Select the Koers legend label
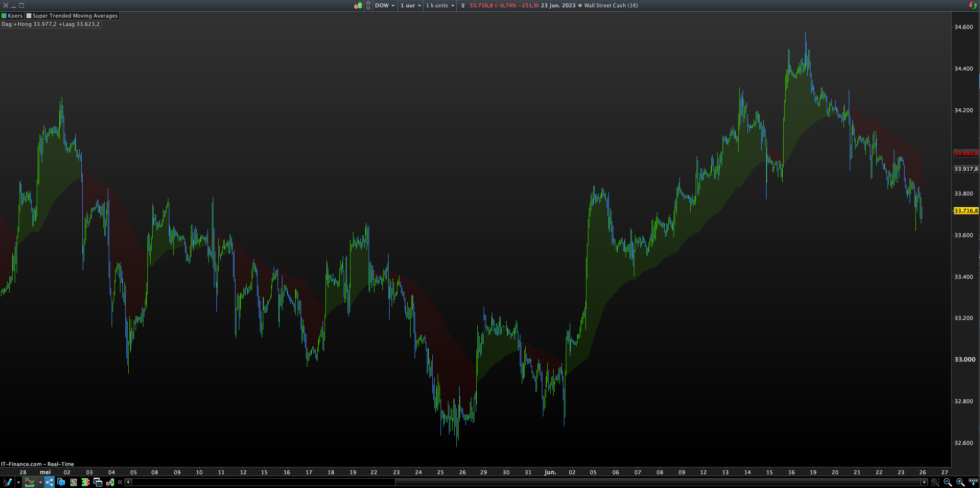 [x=15, y=16]
